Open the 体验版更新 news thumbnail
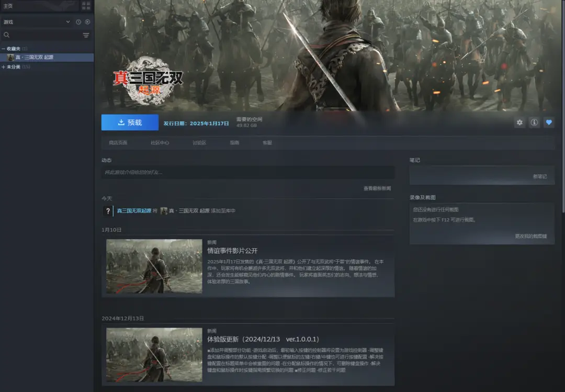565x392 pixels. pos(154,354)
